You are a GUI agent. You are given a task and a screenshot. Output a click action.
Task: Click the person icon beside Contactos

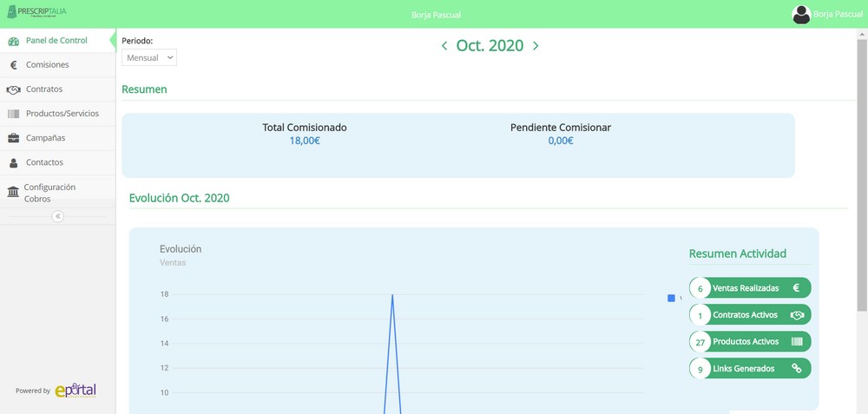click(13, 162)
